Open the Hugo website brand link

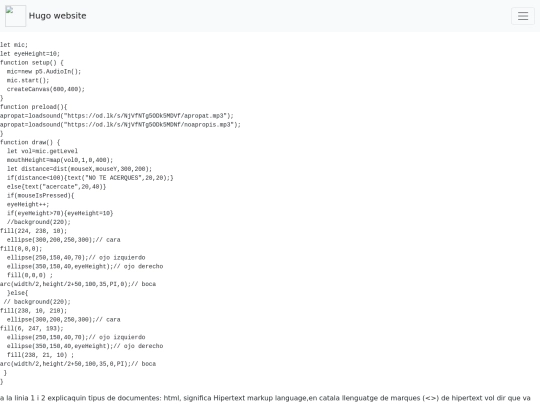[58, 16]
